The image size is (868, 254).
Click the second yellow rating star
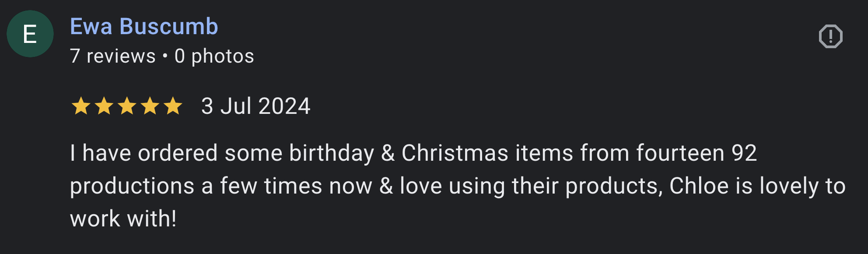[x=104, y=106]
